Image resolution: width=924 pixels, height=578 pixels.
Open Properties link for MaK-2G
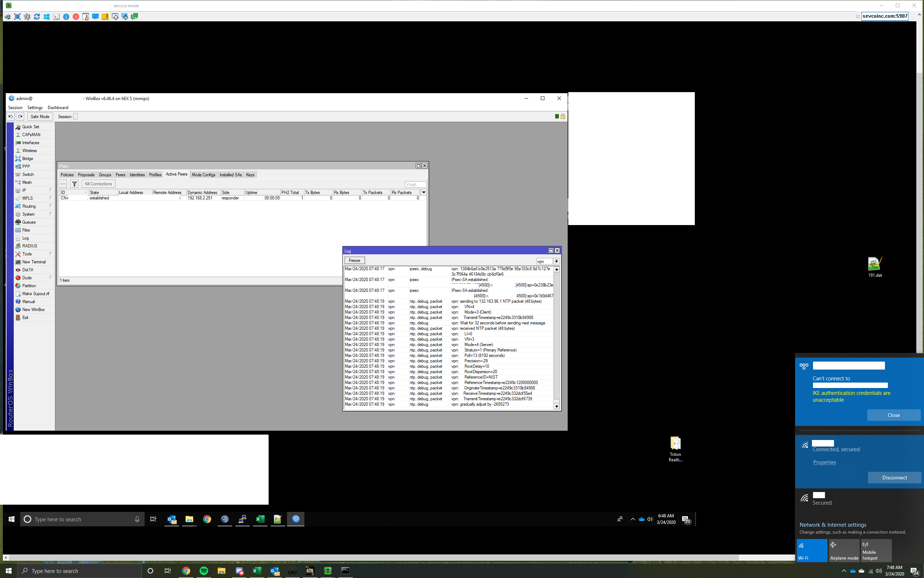824,462
